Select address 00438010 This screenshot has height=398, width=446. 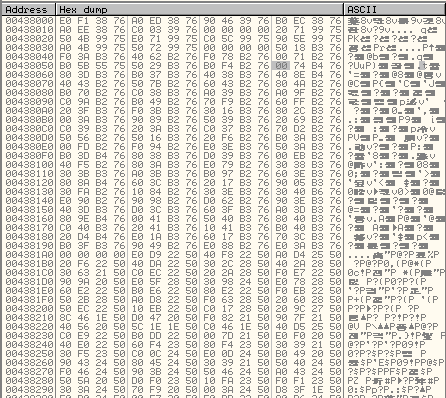(x=29, y=30)
